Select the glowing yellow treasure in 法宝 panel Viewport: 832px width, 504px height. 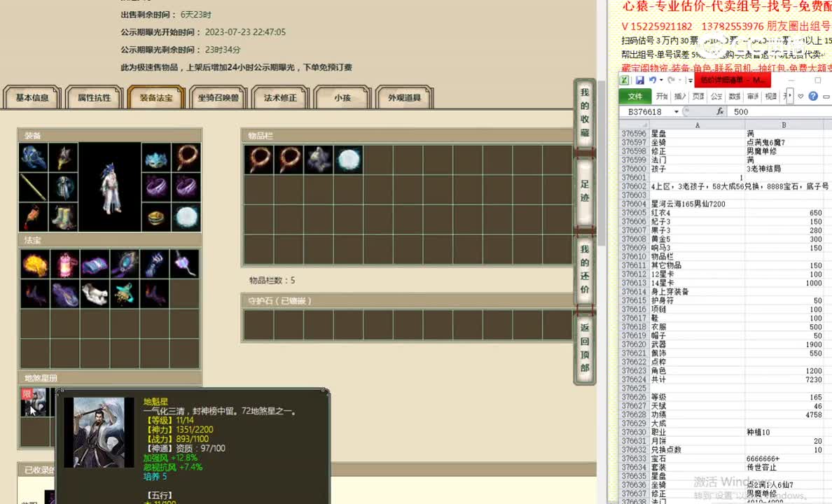click(x=34, y=265)
